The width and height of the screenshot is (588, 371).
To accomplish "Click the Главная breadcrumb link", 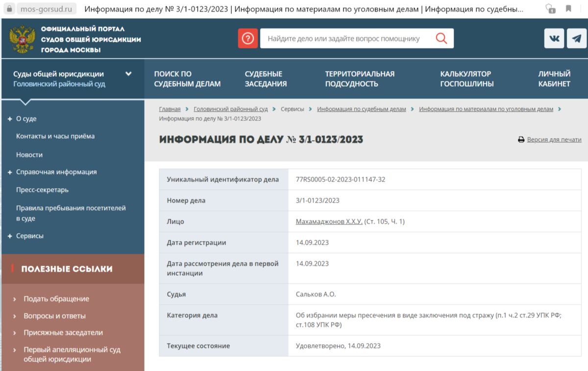I will tap(170, 109).
